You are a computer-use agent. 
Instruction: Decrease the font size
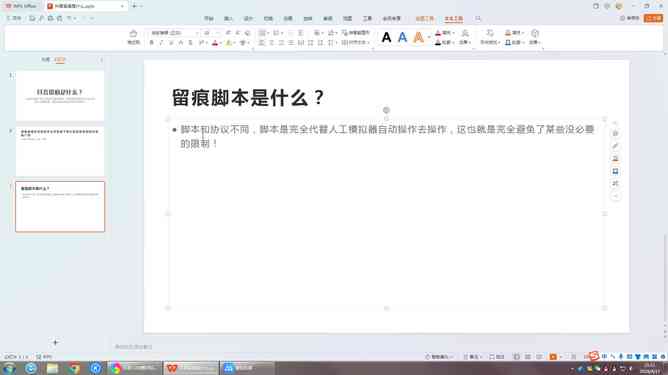[x=238, y=33]
